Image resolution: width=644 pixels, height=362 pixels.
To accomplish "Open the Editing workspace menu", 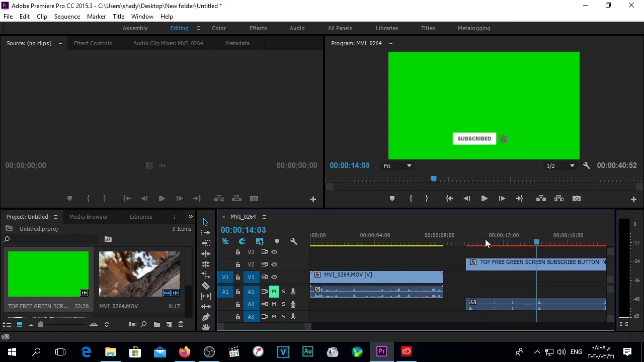I will point(198,28).
